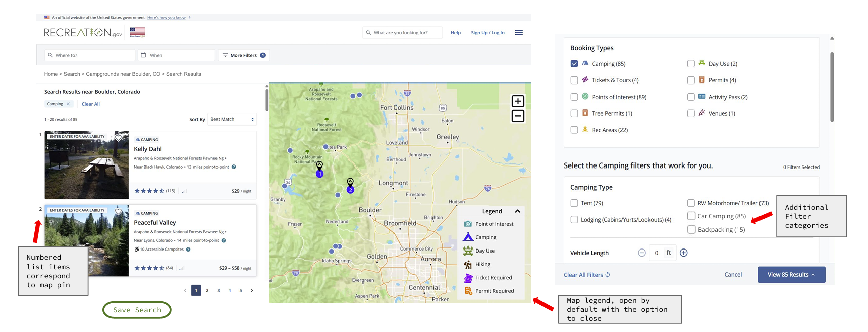Click the Permit Required legend icon

click(x=468, y=291)
